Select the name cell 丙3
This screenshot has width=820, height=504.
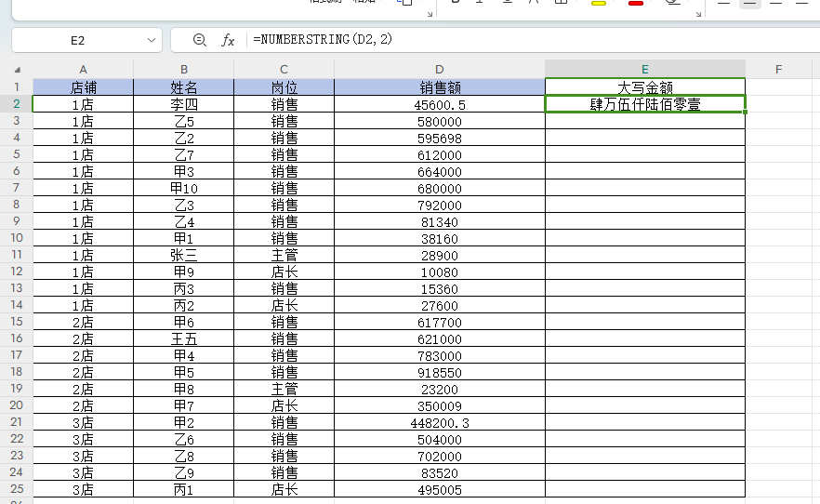183,288
